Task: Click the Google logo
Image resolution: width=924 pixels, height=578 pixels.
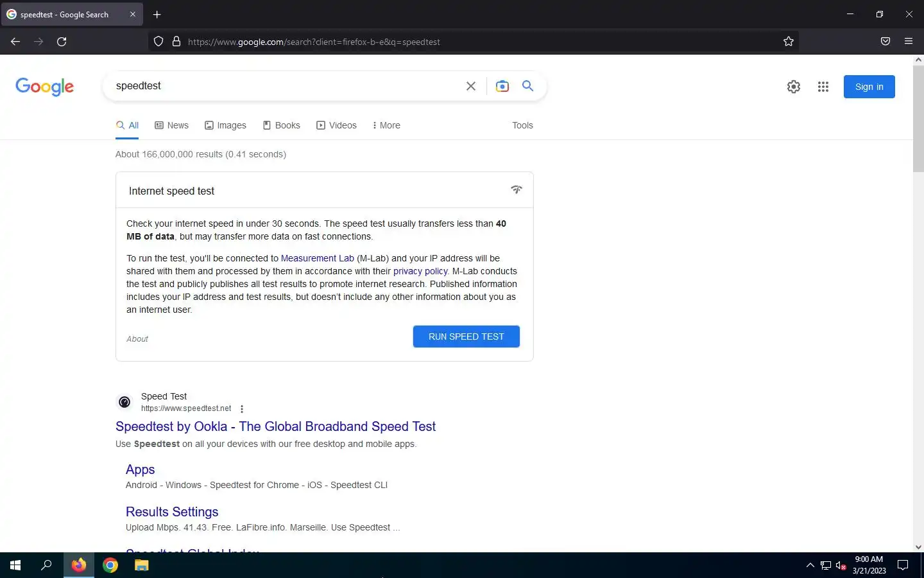Action: pyautogui.click(x=45, y=87)
